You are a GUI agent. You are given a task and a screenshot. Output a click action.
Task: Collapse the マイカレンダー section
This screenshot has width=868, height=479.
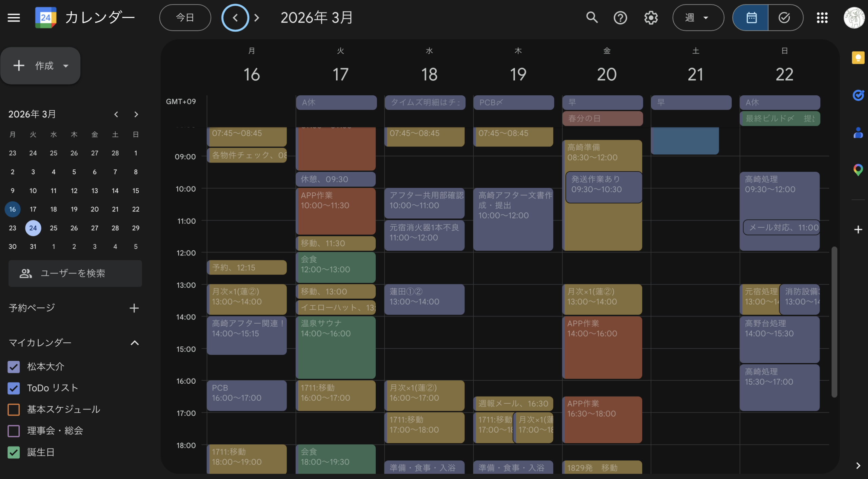(x=135, y=343)
